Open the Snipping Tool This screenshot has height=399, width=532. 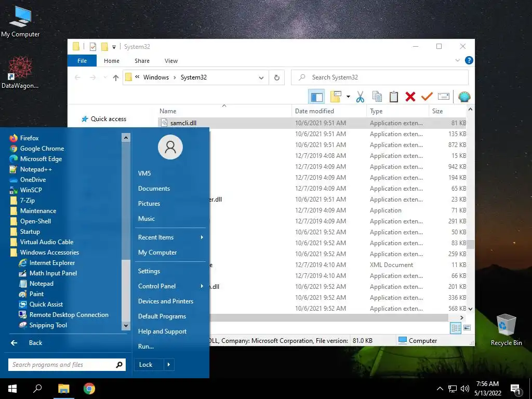[43, 325]
